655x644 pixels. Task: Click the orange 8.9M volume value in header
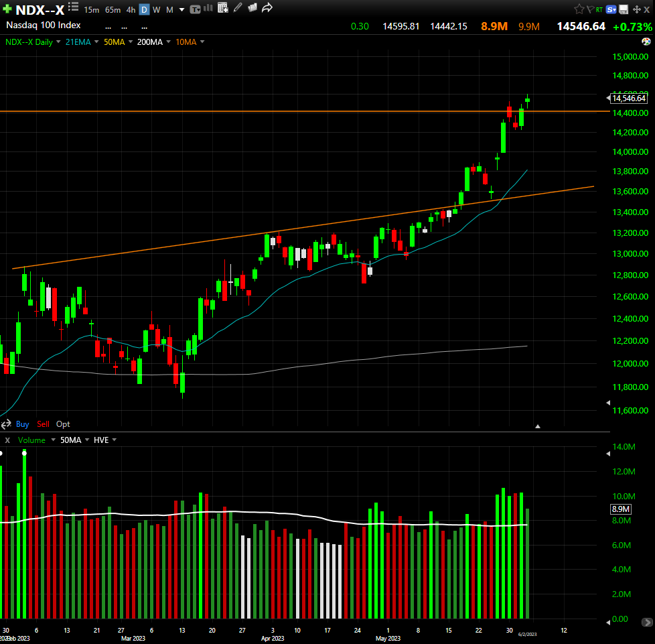494,26
